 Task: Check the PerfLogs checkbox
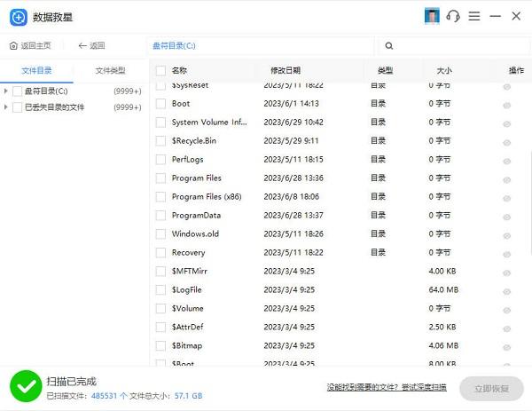click(160, 160)
